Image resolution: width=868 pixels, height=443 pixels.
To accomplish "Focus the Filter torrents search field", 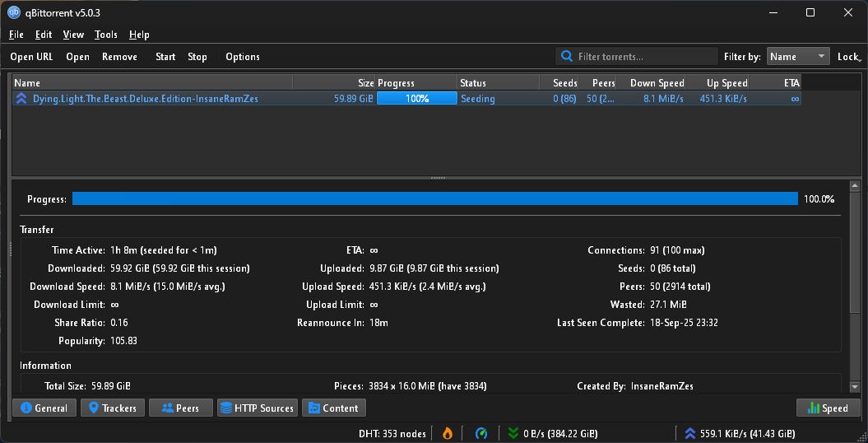I will point(637,57).
